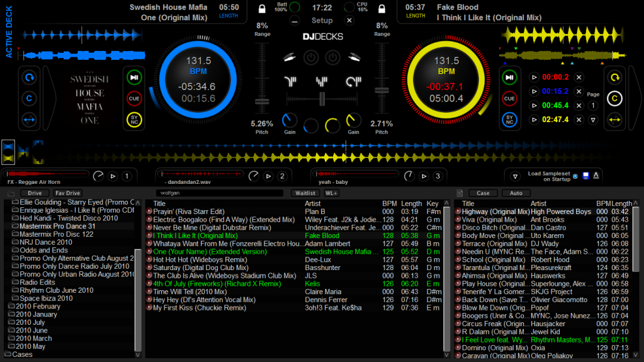Click the WL+ button
Image resolution: width=644 pixels, height=362 pixels.
(331, 193)
